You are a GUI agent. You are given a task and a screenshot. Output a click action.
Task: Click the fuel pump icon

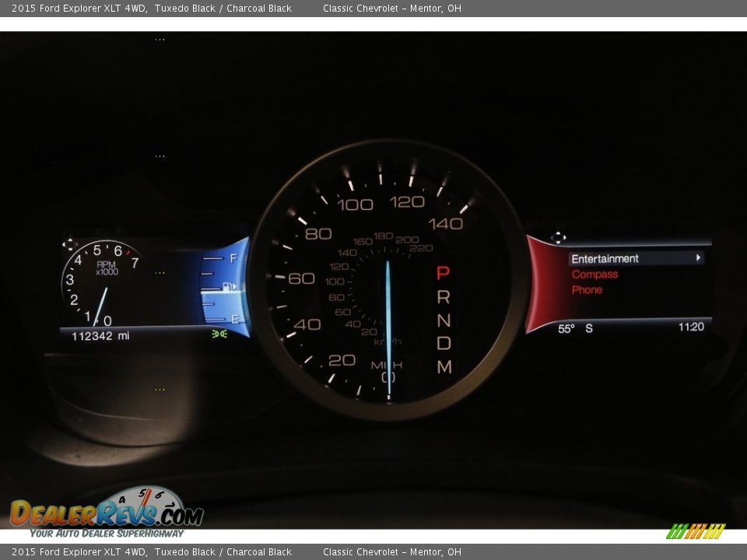click(230, 286)
